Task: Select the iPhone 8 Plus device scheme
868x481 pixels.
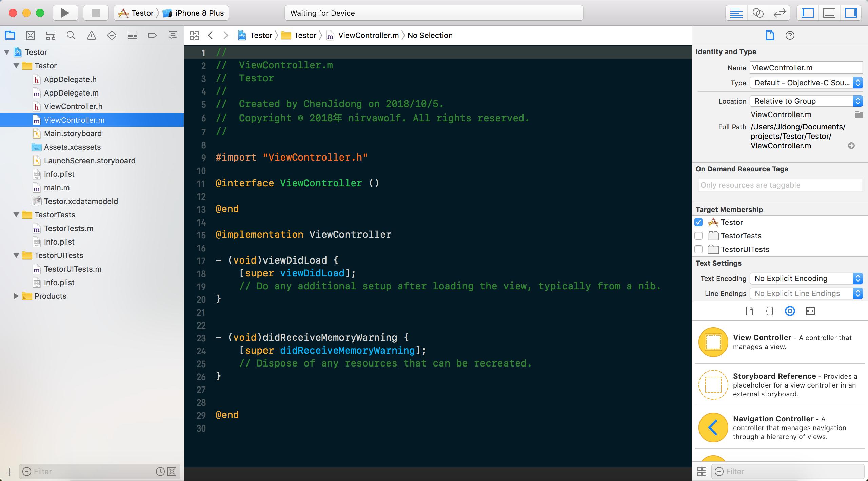Action: (199, 13)
